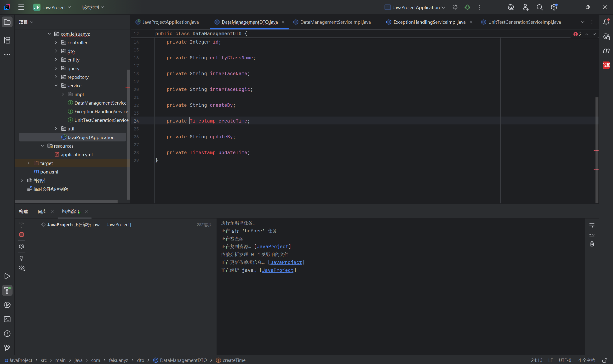Click project tree vertical scrollbar
Image resolution: width=613 pixels, height=364 pixels.
click(x=128, y=134)
